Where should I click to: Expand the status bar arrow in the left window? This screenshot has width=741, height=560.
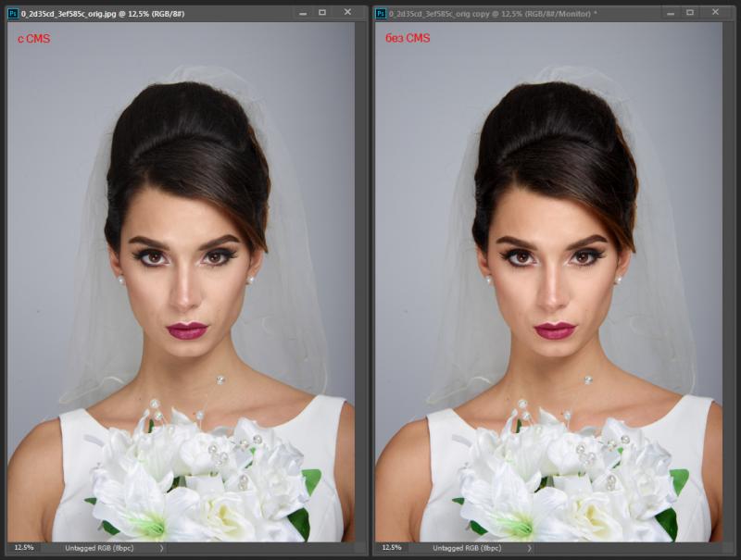point(161,548)
